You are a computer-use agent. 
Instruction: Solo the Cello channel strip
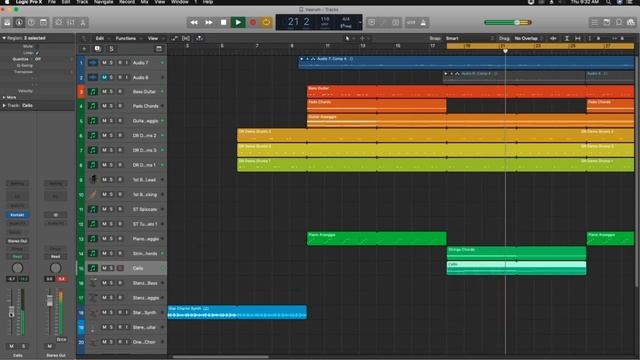click(x=23, y=346)
